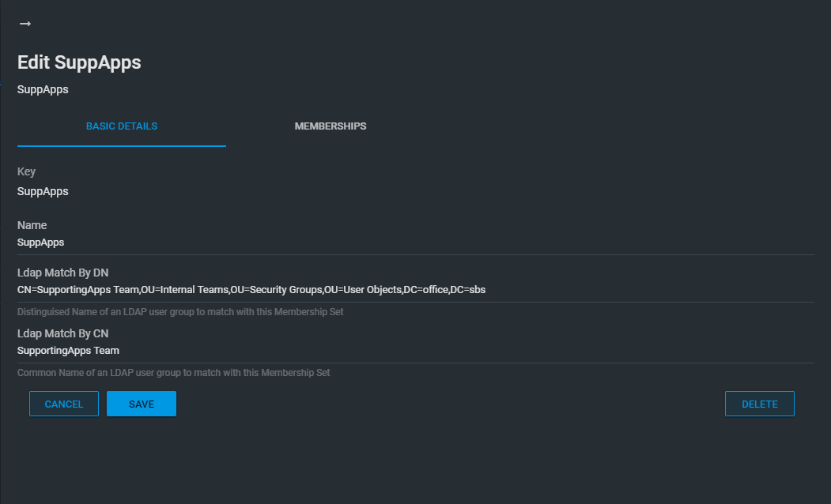Image resolution: width=831 pixels, height=504 pixels.
Task: Click the Ldap Match By CN label
Action: coord(62,333)
